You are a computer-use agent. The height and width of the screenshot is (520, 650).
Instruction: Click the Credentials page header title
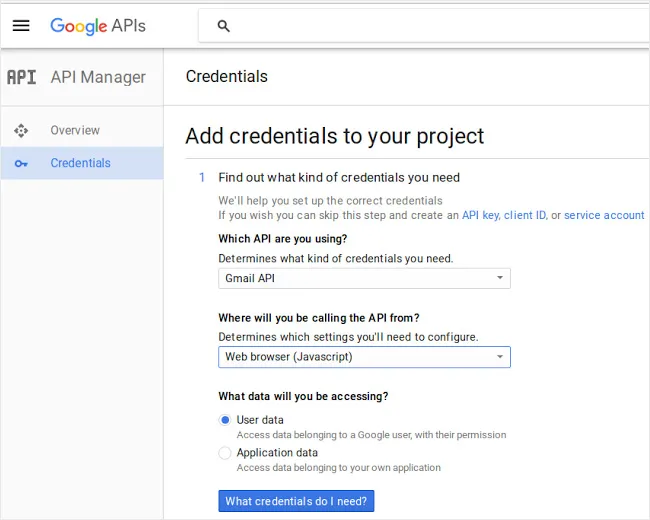tap(227, 76)
